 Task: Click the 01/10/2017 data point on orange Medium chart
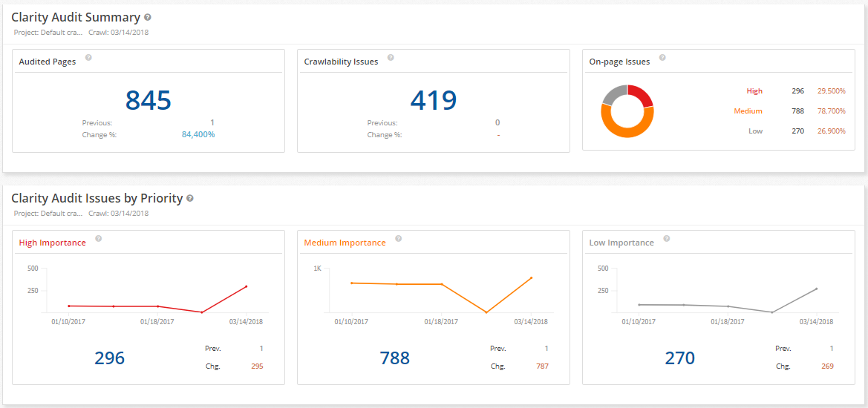tap(352, 283)
